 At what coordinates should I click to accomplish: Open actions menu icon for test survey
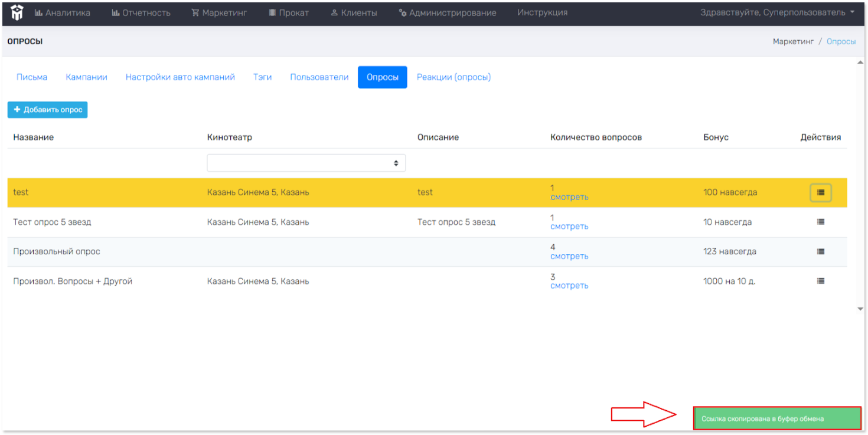[820, 192]
